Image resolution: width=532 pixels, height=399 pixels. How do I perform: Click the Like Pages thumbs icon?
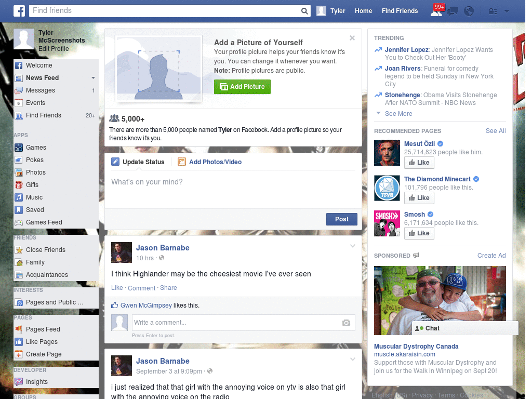point(19,342)
